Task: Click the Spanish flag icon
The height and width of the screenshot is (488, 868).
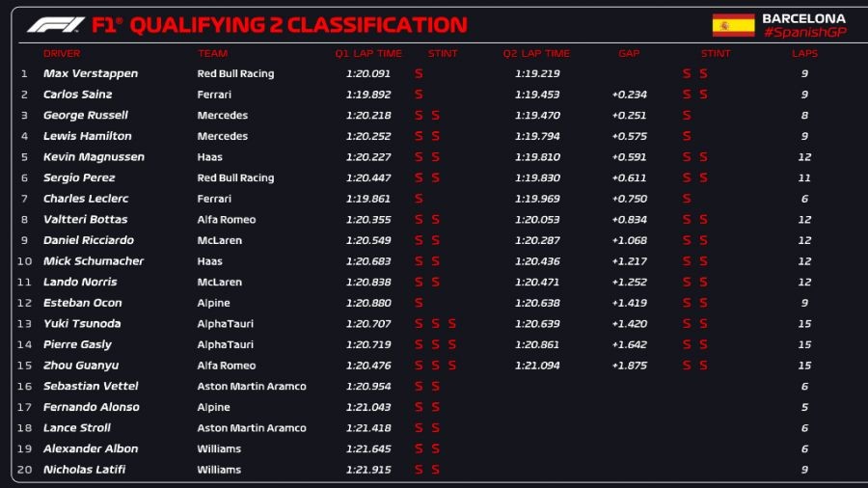Action: 733,25
